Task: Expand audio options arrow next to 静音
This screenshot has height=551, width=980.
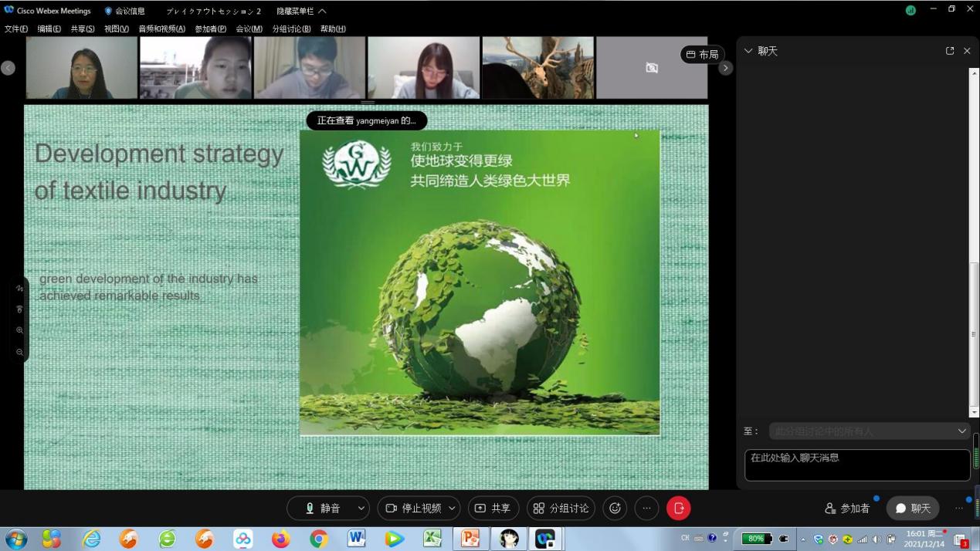Action: tap(361, 508)
